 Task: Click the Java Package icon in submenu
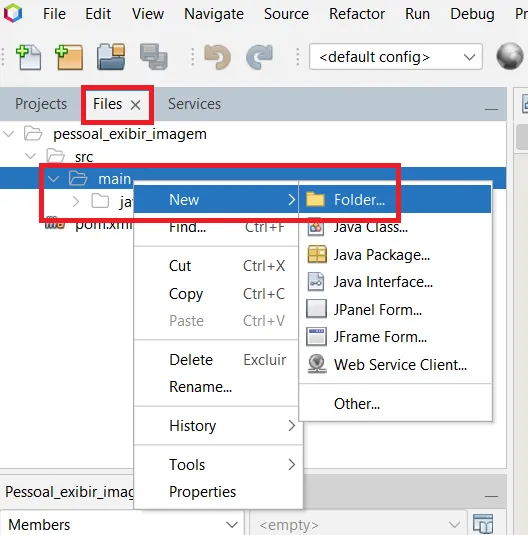317,255
